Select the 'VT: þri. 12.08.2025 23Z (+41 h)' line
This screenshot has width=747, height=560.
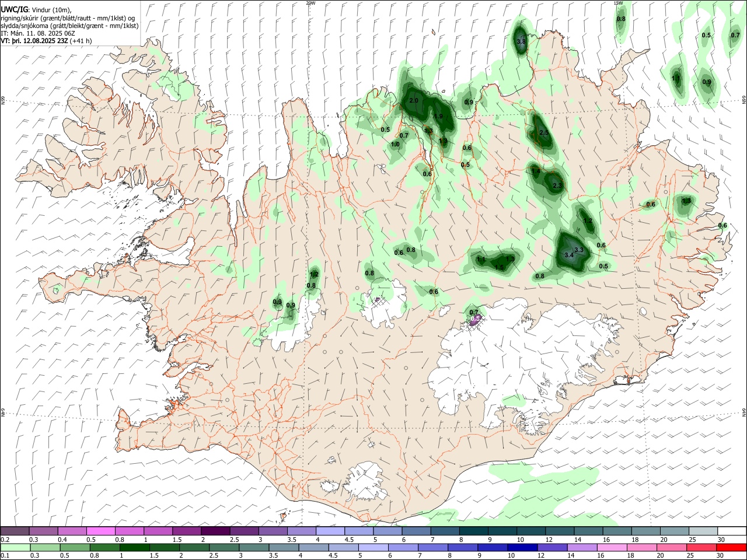click(x=46, y=41)
